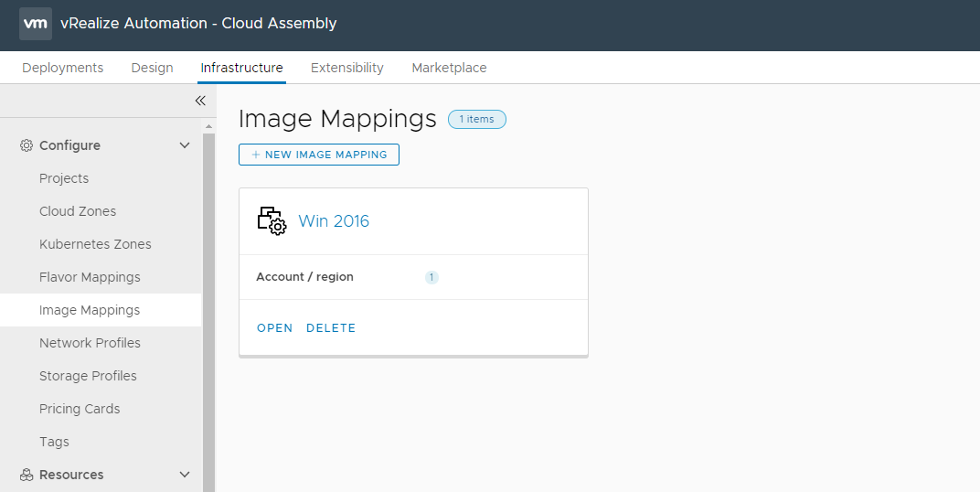
Task: Click the Win 2016 image mapping icon
Action: click(272, 221)
